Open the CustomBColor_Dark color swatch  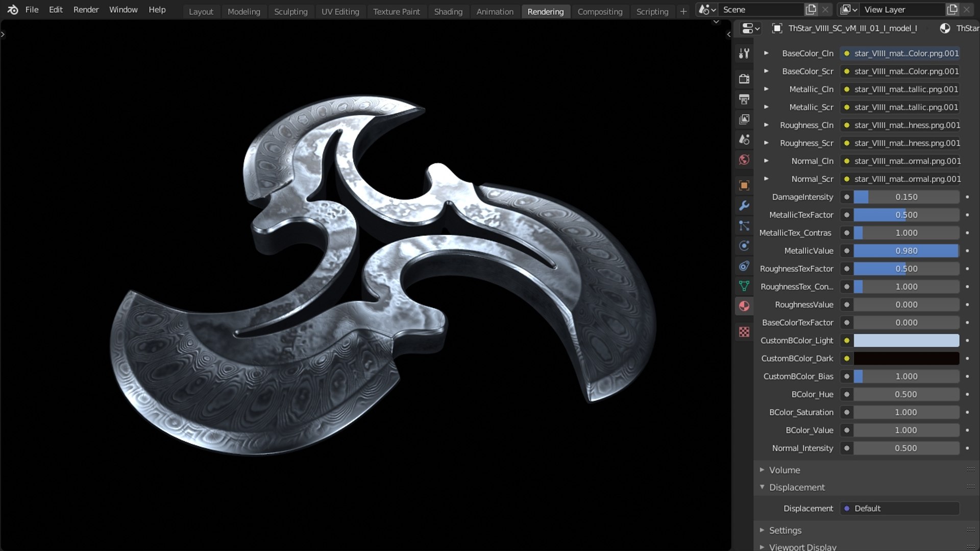click(x=906, y=358)
